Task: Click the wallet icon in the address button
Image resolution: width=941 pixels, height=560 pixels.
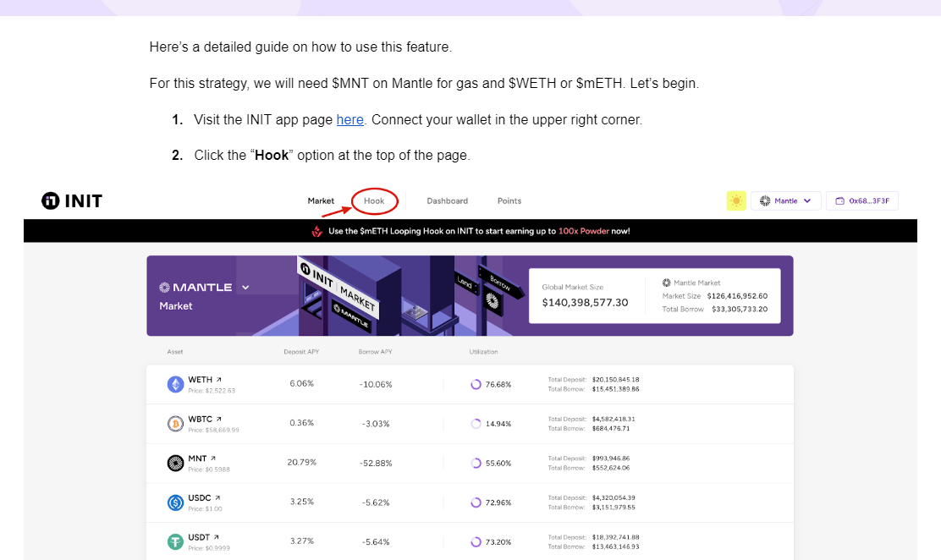Action: (840, 201)
